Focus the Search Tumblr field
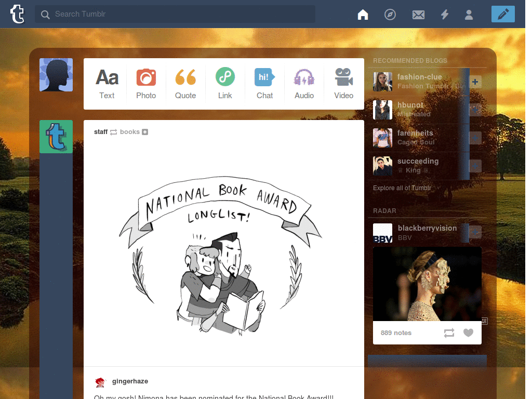This screenshot has height=399, width=532. (175, 14)
